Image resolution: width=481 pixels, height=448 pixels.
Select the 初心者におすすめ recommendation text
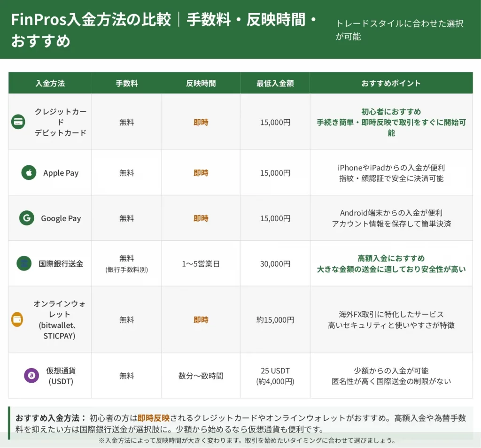point(391,112)
